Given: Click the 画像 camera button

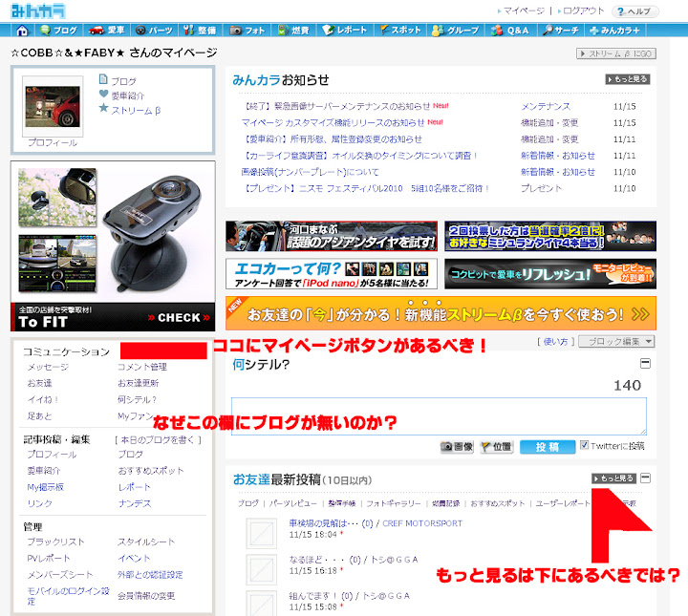Looking at the screenshot, I should (x=457, y=447).
